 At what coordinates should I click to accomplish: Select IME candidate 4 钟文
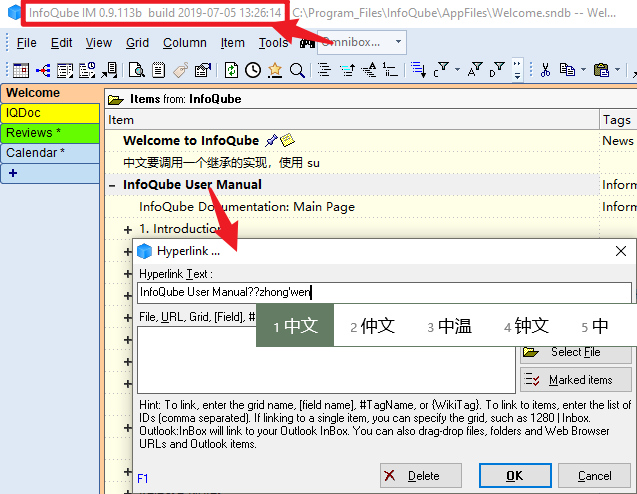(x=526, y=326)
